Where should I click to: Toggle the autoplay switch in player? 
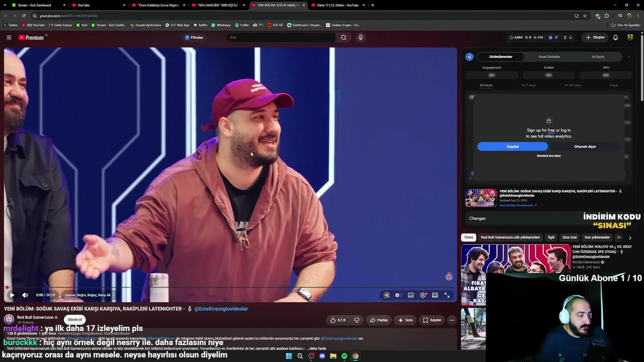pyautogui.click(x=397, y=295)
